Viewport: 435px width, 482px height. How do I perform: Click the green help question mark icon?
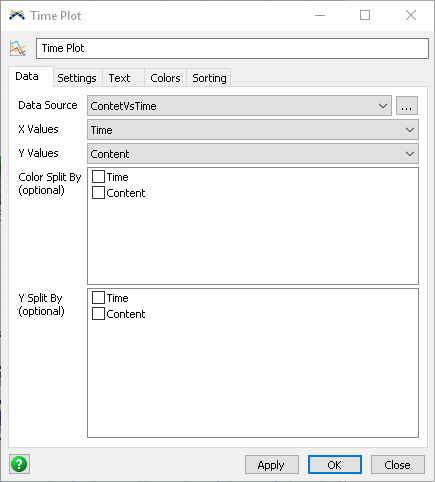click(19, 464)
